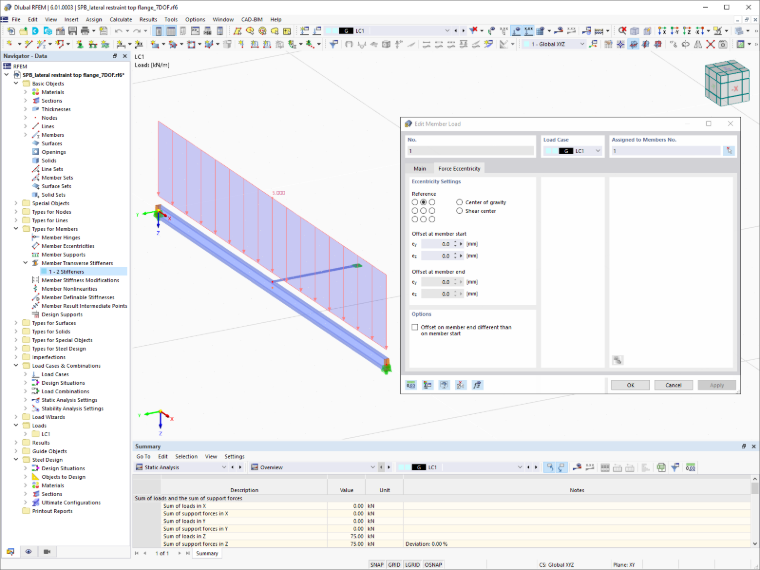This screenshot has height=570, width=760.
Task: Click the ey offset at member start field
Action: coord(438,244)
